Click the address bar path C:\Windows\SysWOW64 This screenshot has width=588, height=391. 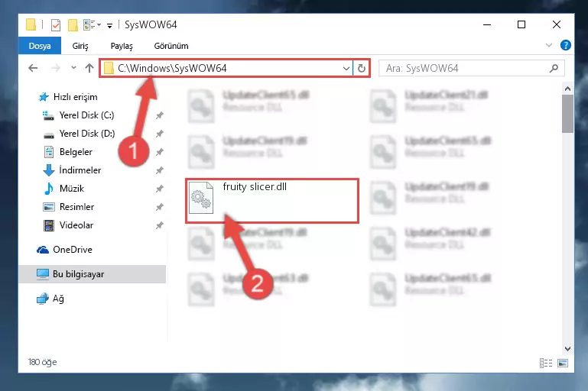coord(172,68)
